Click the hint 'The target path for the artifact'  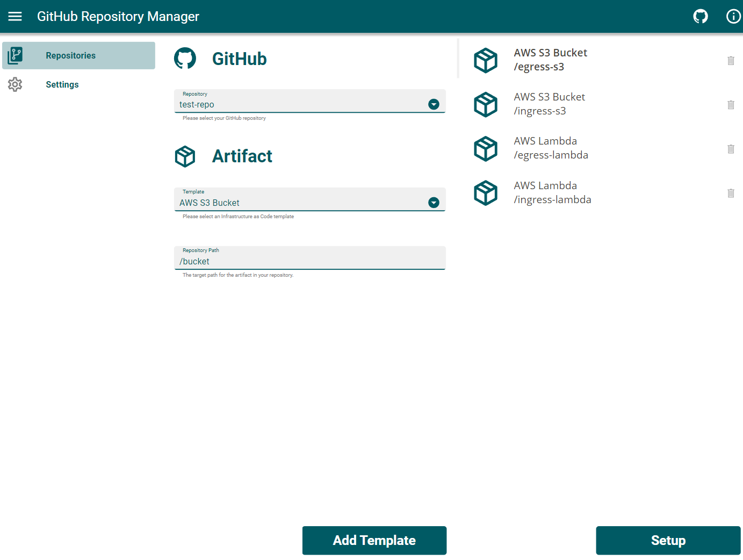(238, 275)
